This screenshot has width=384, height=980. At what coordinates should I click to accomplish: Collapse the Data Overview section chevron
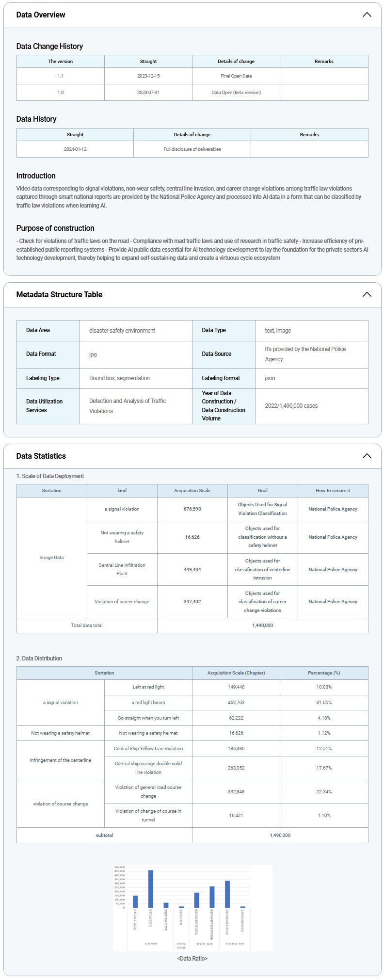point(367,15)
